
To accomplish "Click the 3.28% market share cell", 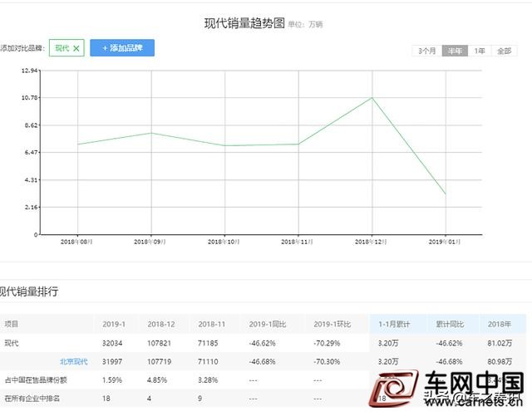I will pyautogui.click(x=208, y=380).
